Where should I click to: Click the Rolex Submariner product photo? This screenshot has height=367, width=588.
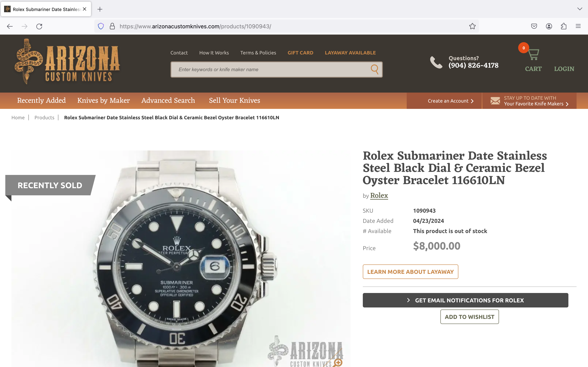(181, 259)
